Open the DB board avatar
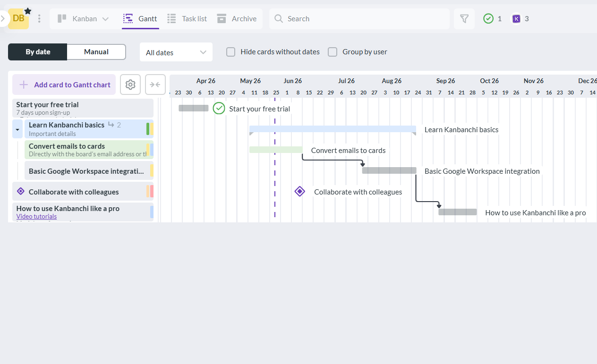The image size is (597, 364). pos(18,18)
